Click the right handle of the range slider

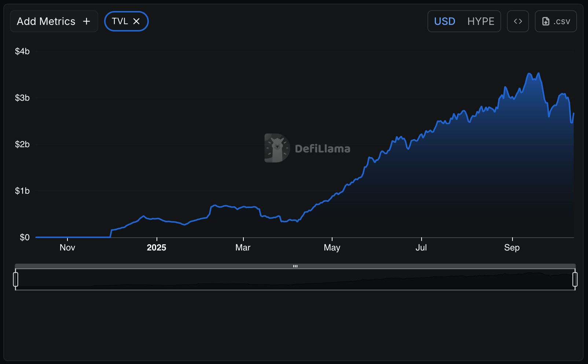click(x=575, y=279)
